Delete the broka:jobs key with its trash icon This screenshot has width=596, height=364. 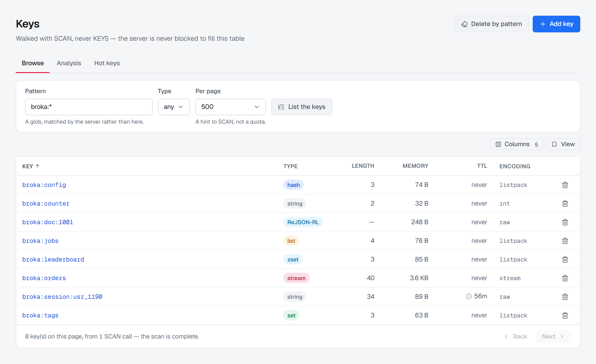coord(565,241)
